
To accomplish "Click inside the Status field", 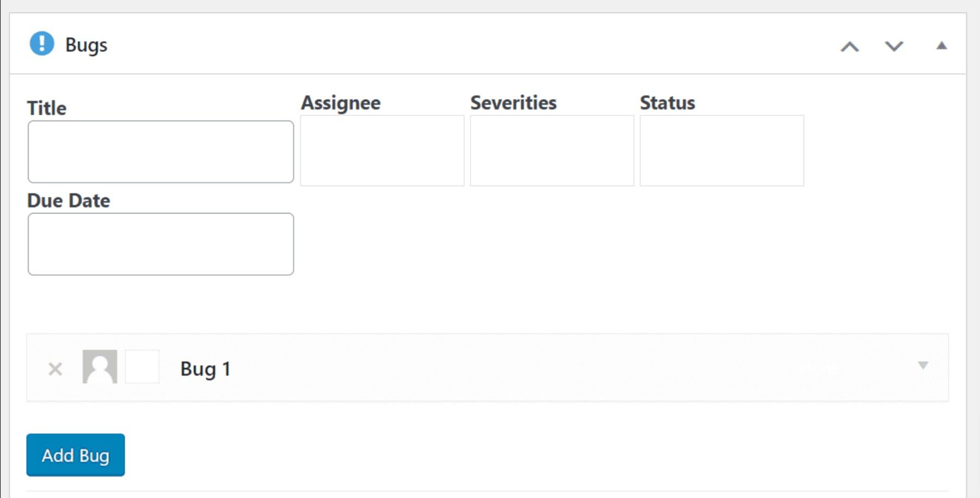I will (721, 150).
